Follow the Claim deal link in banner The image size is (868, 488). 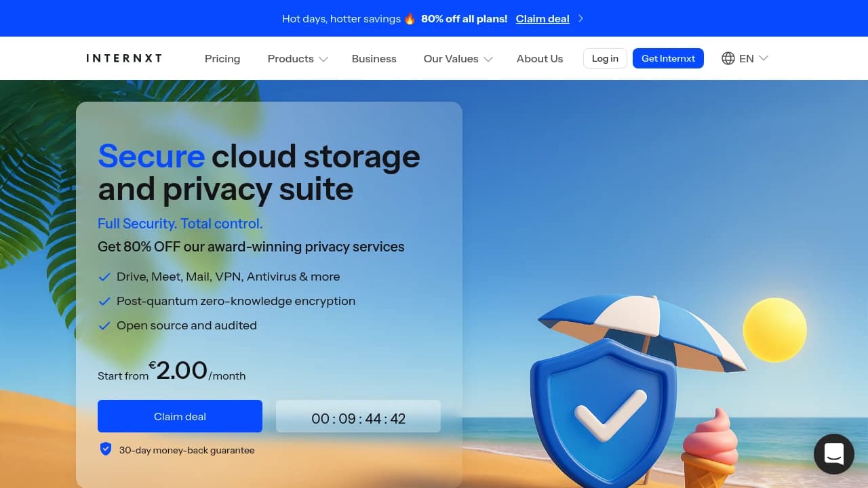click(542, 19)
